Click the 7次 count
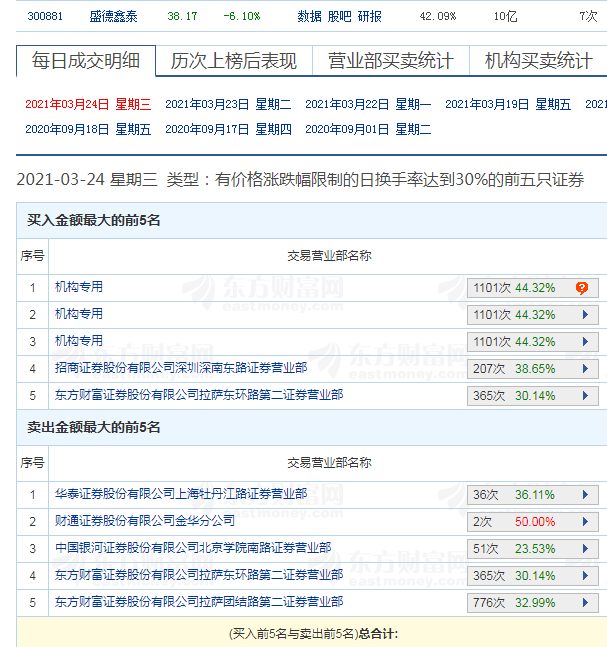The image size is (607, 647). pyautogui.click(x=588, y=16)
